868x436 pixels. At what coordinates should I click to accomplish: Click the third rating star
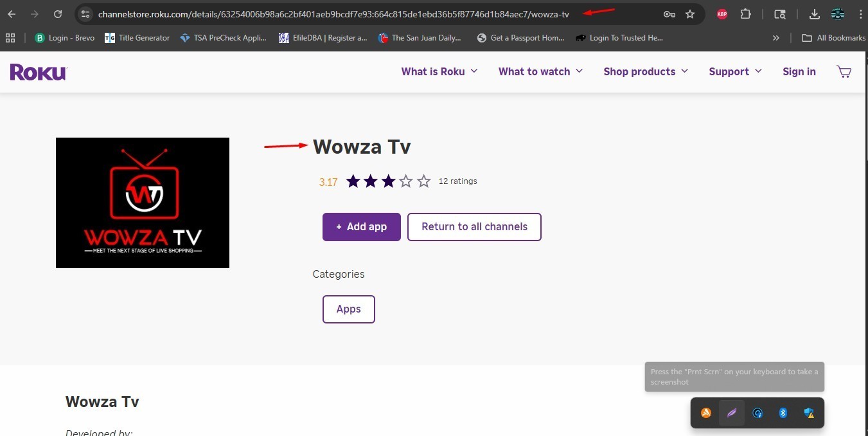point(388,181)
